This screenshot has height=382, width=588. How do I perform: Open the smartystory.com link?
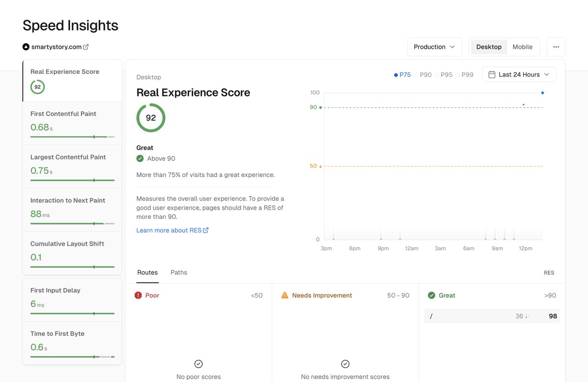[x=56, y=47]
